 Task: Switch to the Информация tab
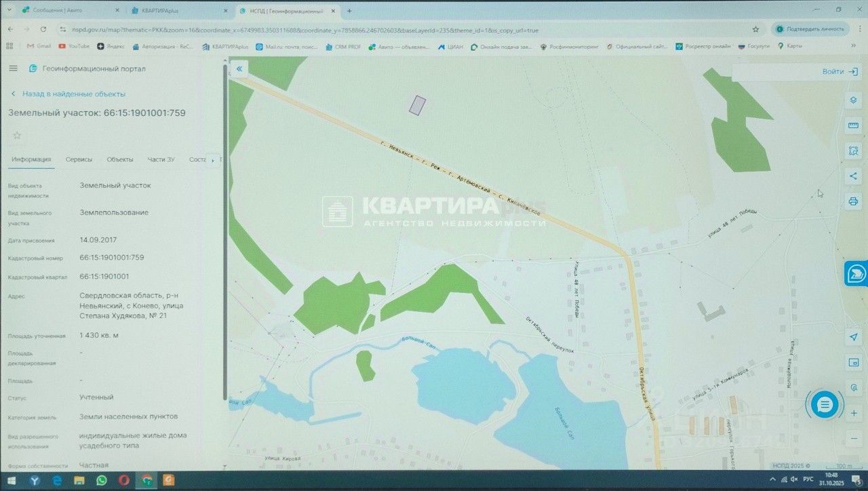[31, 159]
